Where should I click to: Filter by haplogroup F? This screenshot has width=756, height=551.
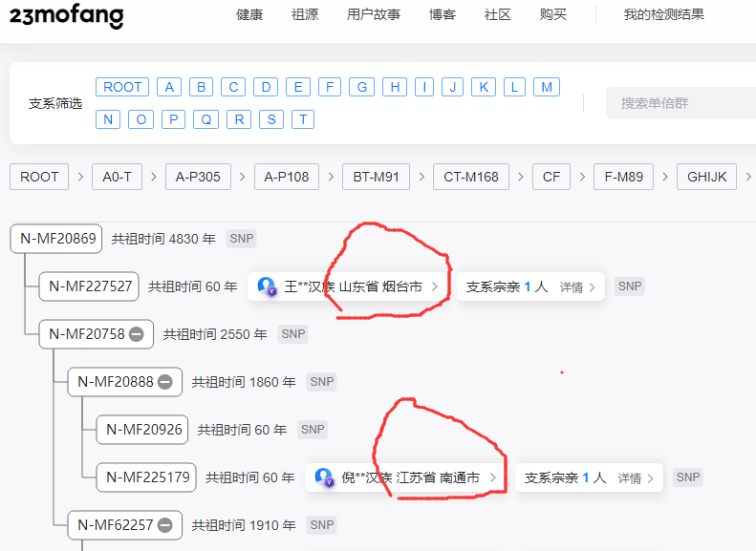[330, 87]
